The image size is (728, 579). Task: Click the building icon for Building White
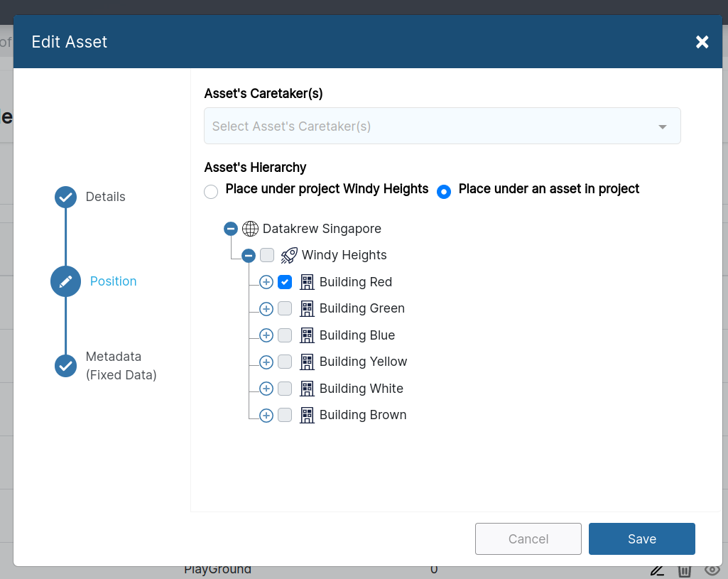click(x=307, y=388)
